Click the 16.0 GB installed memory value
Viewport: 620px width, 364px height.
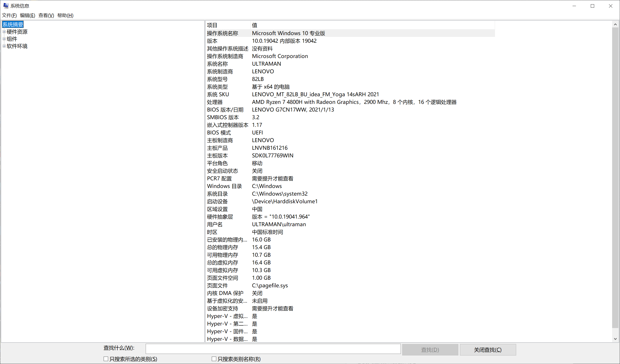[x=261, y=239]
